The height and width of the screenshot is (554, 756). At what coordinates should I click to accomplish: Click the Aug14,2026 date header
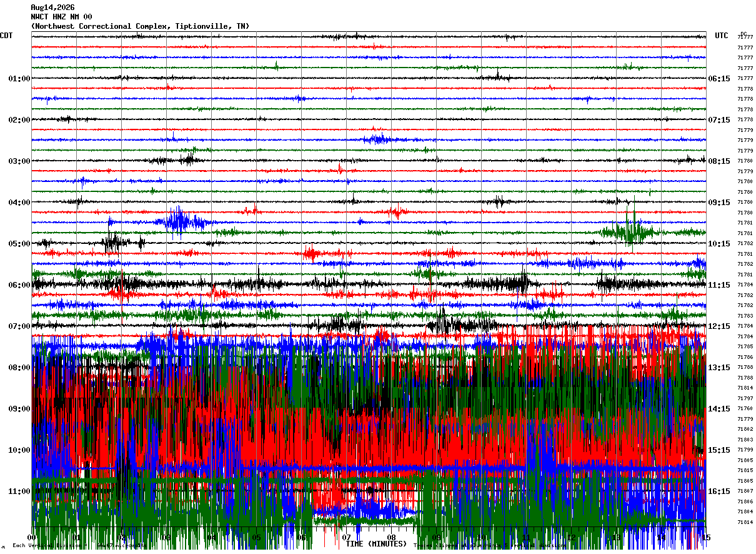coord(52,8)
